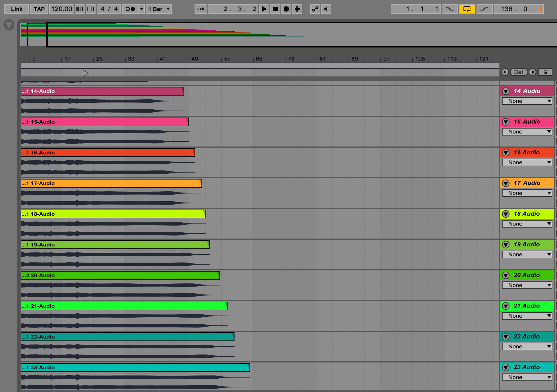Viewport: 557px width, 392px height.
Task: Fold the 18 Audio track
Action: [506, 214]
